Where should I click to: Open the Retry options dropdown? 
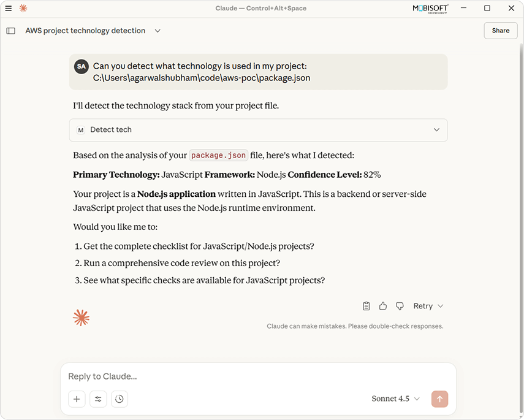point(441,306)
